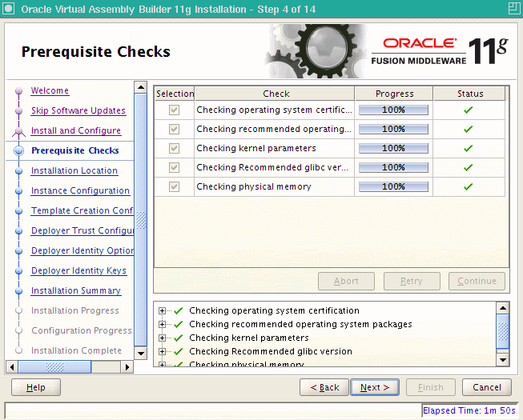Click the Retry button
Screen dimensions: 523x420
coord(412,281)
